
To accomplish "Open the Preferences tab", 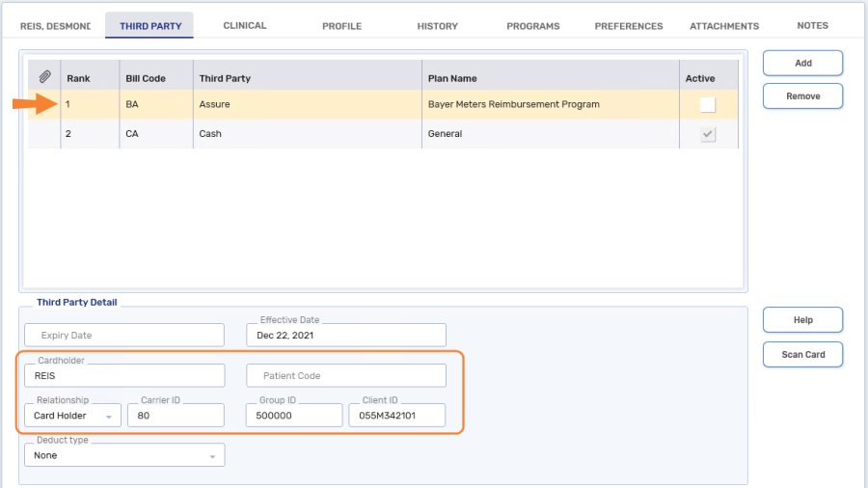I will (x=628, y=26).
